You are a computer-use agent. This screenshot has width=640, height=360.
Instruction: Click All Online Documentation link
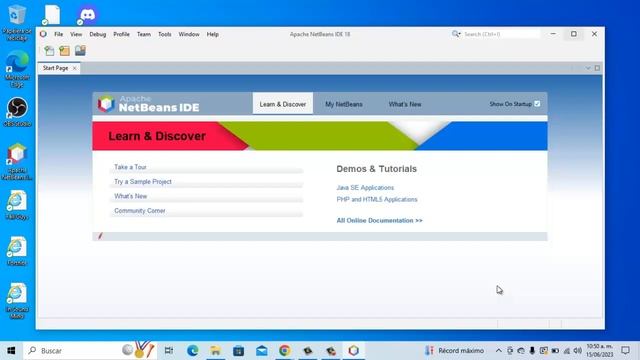tap(379, 220)
